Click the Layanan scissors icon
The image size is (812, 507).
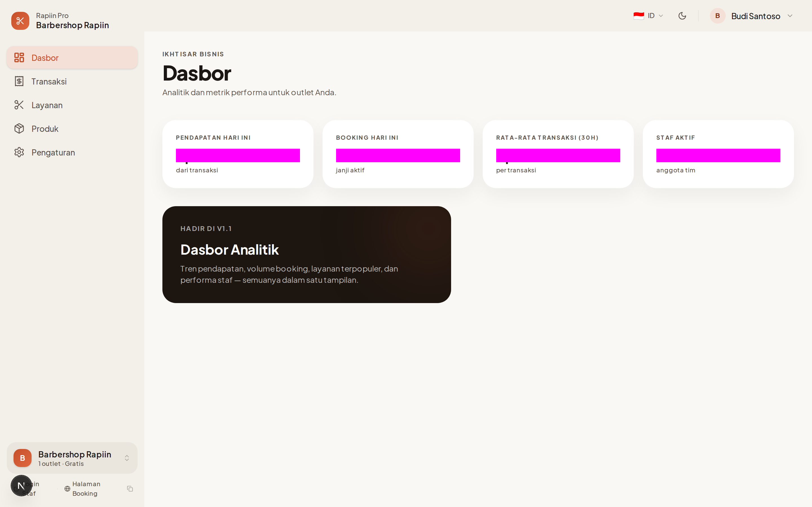pyautogui.click(x=19, y=105)
